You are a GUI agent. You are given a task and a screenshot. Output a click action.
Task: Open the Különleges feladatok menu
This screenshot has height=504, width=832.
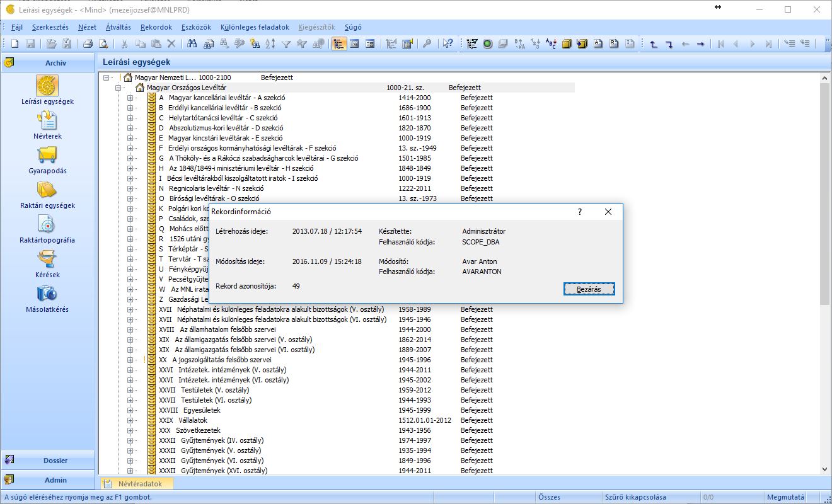click(x=255, y=27)
